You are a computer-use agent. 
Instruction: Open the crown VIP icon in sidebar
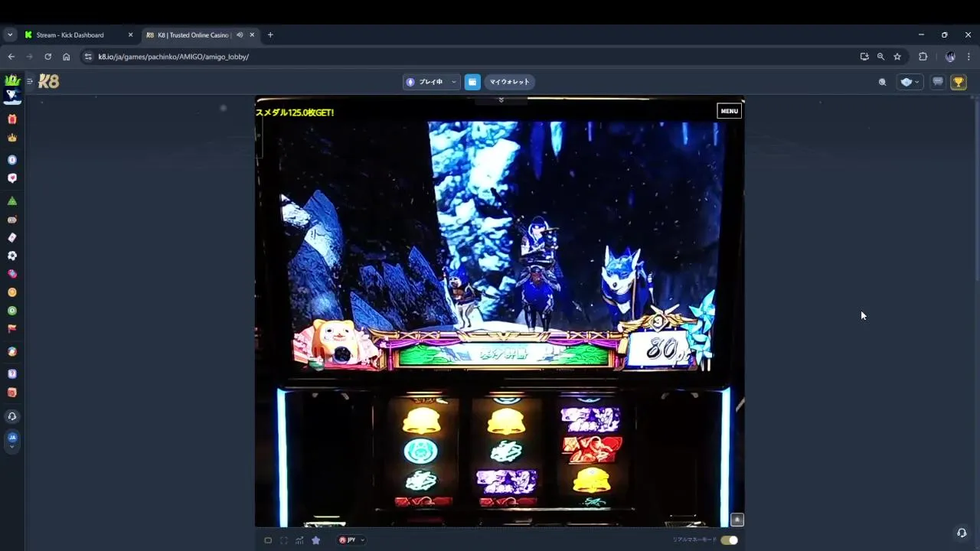pyautogui.click(x=11, y=138)
